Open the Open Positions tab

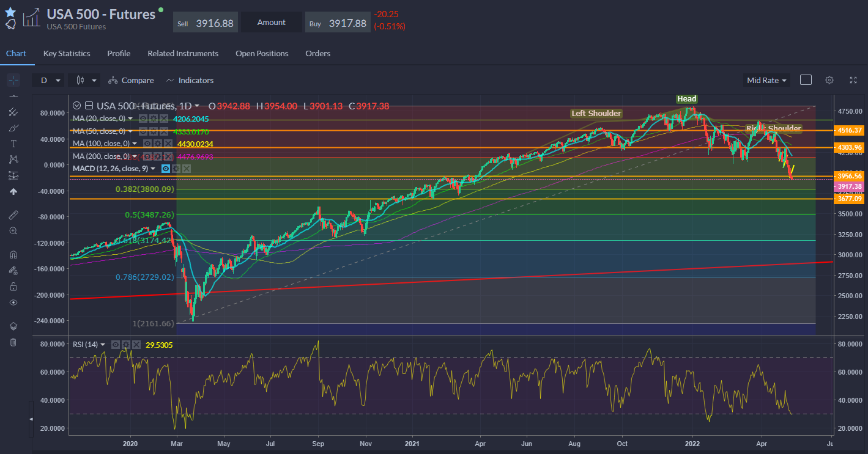262,53
